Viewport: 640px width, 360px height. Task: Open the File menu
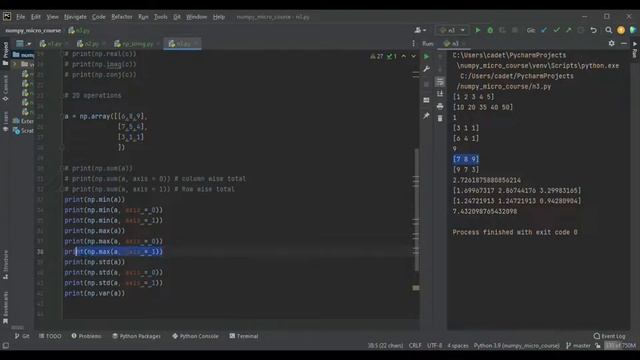pos(20,17)
